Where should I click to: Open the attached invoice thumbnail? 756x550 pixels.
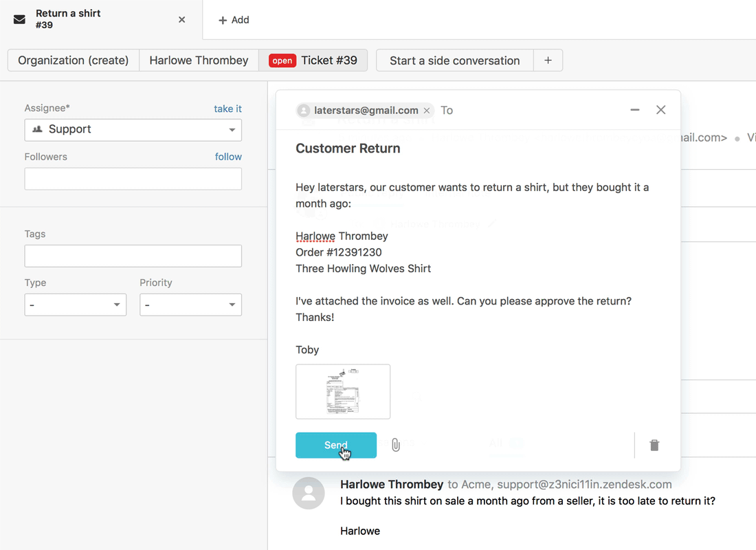(x=343, y=392)
